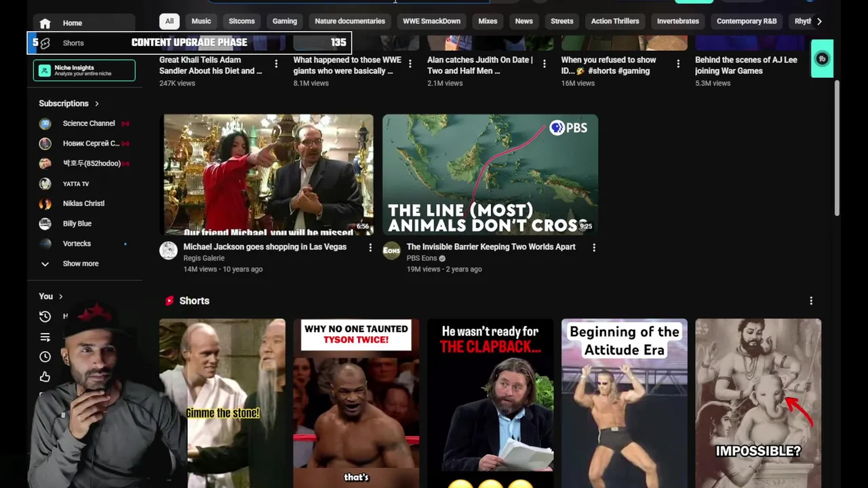Play the Michael Jackson shopping video thumbnail
The height and width of the screenshot is (488, 868).
click(268, 175)
